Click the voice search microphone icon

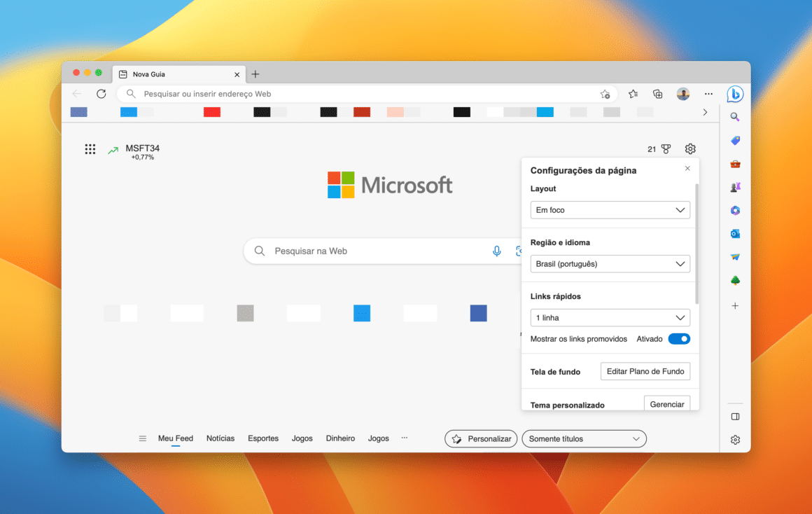point(496,250)
